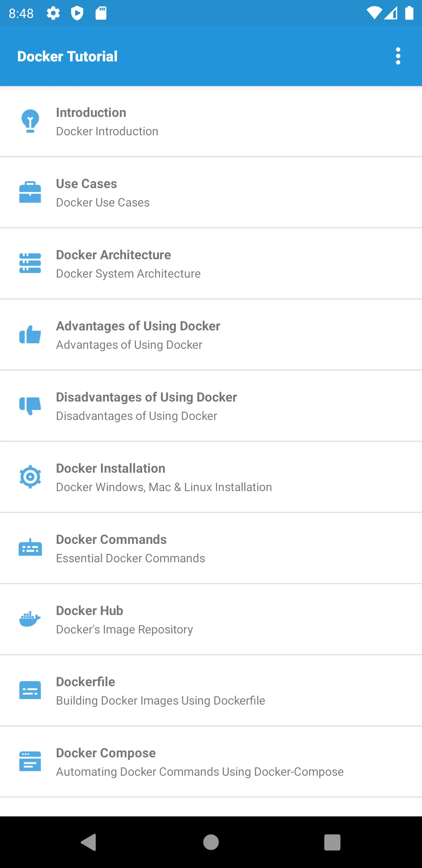Tap the SD card status bar icon
The height and width of the screenshot is (868, 422).
(101, 13)
